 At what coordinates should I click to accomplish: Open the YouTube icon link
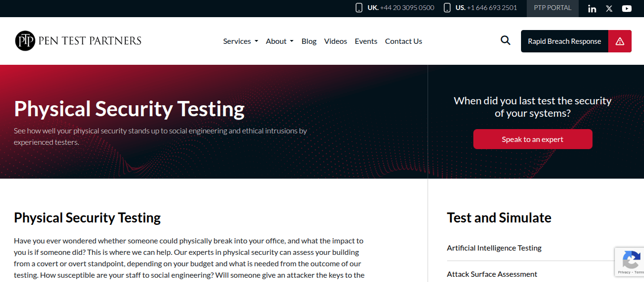[x=627, y=9]
